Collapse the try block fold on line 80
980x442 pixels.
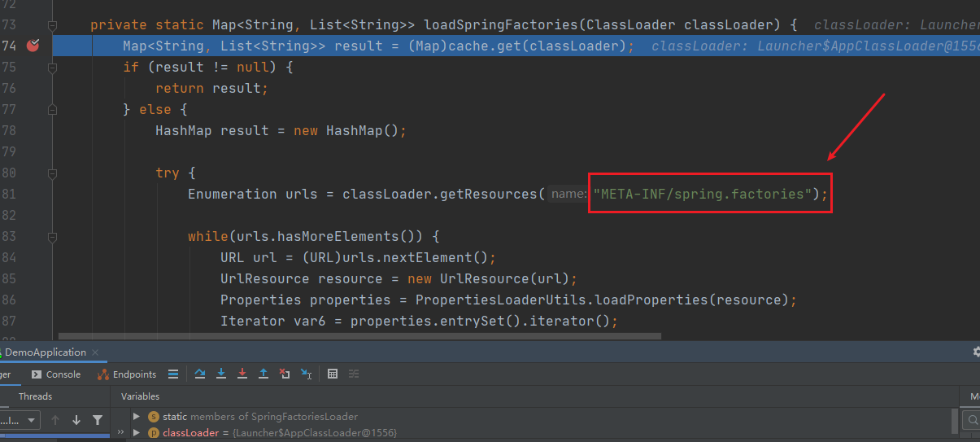click(x=52, y=173)
